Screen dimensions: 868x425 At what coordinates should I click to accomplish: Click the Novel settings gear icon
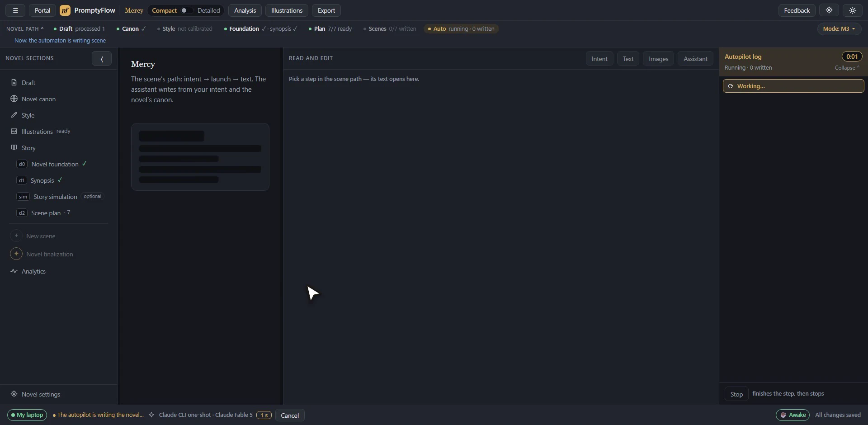click(x=14, y=394)
